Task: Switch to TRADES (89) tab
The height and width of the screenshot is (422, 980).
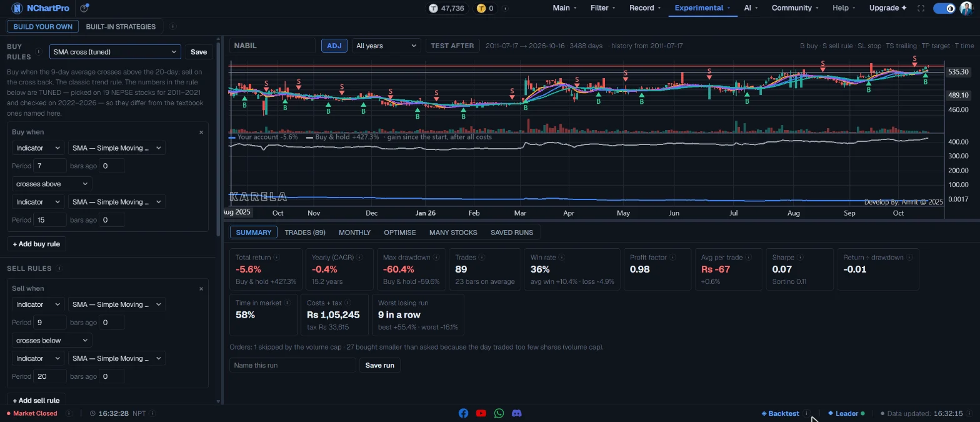Action: tap(305, 233)
